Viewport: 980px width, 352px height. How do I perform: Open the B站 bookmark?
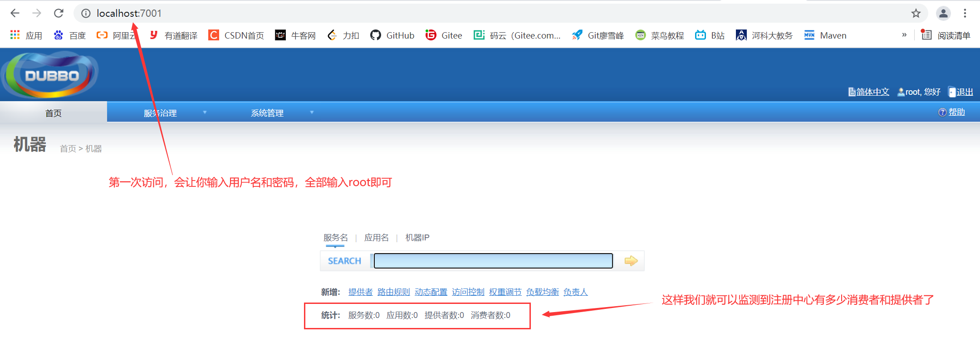pyautogui.click(x=710, y=35)
